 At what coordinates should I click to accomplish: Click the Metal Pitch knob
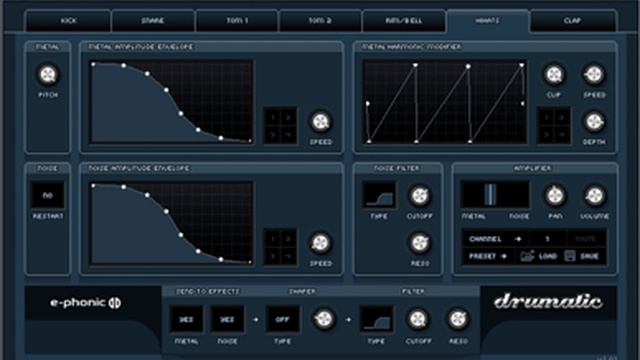48,75
